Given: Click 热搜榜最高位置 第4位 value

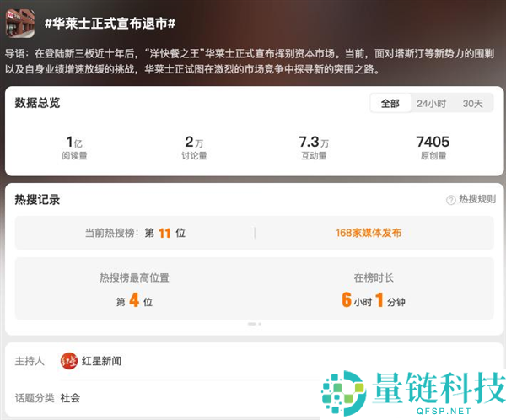Looking at the screenshot, I should pos(134,300).
